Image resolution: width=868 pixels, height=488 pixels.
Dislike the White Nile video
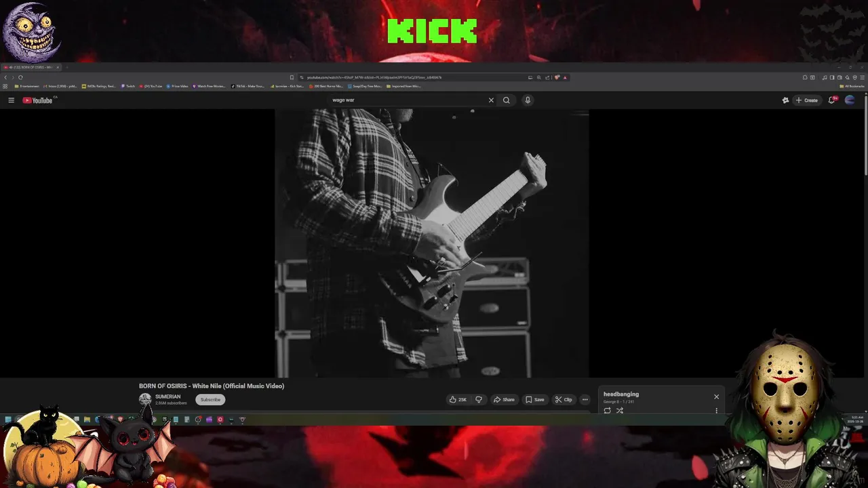click(x=479, y=400)
